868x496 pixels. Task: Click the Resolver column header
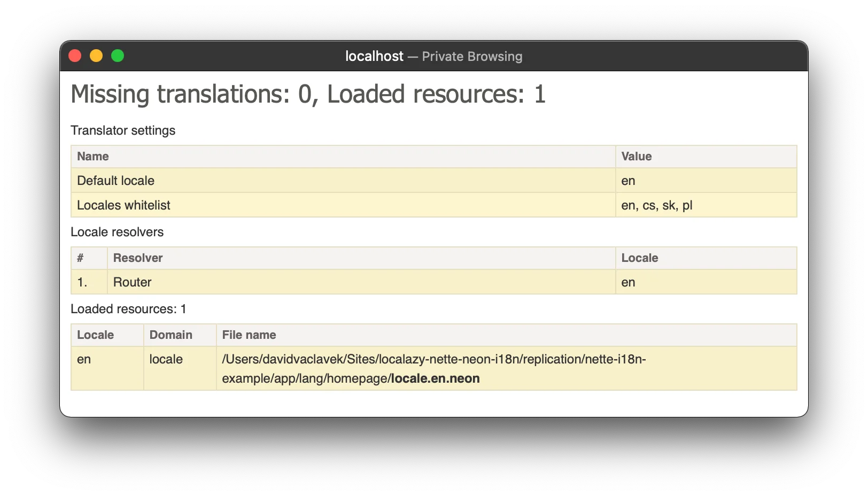tap(138, 258)
